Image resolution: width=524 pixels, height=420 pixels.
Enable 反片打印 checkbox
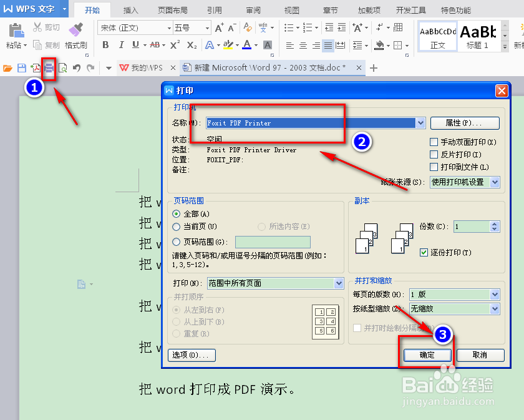point(434,155)
